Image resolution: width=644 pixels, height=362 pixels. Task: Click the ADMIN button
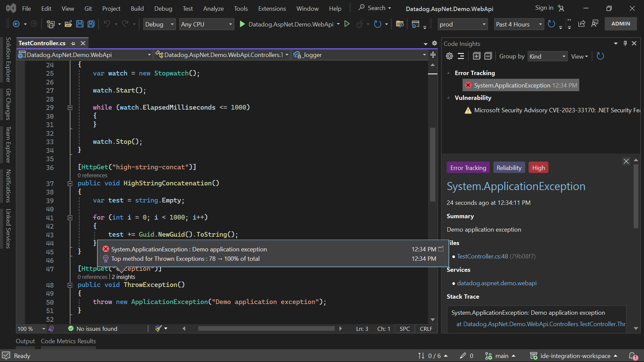pos(621,24)
